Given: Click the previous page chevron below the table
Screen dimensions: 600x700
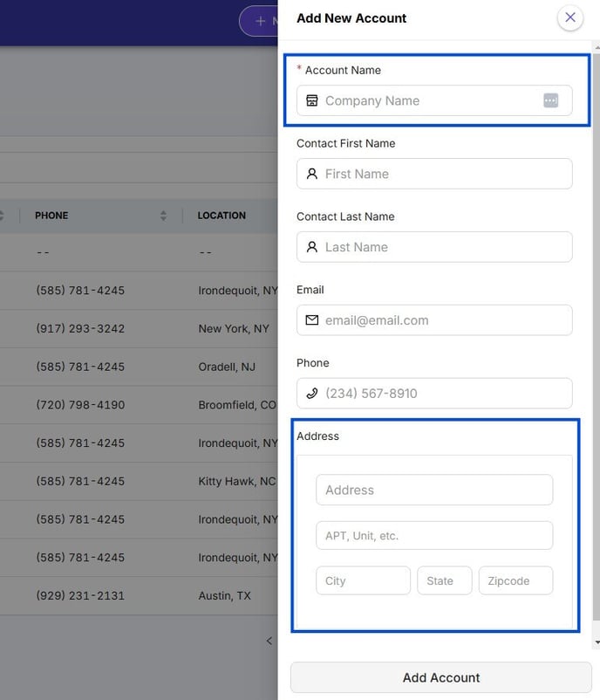Looking at the screenshot, I should pyautogui.click(x=269, y=641).
